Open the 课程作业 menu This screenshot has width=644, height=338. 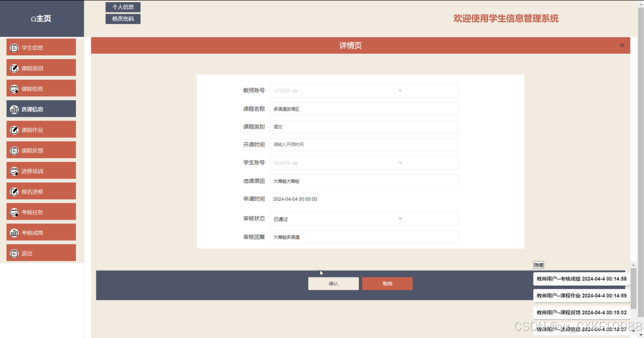[x=41, y=130]
